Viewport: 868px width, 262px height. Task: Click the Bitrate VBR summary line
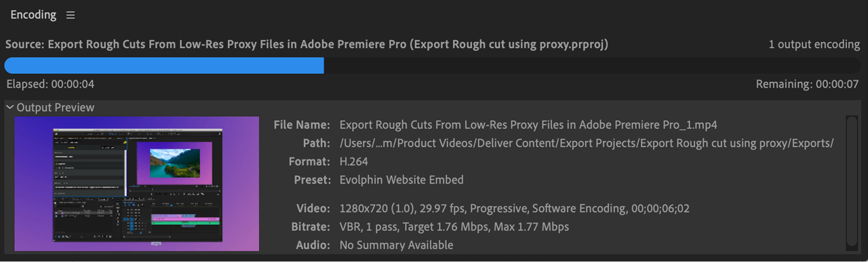tap(454, 227)
